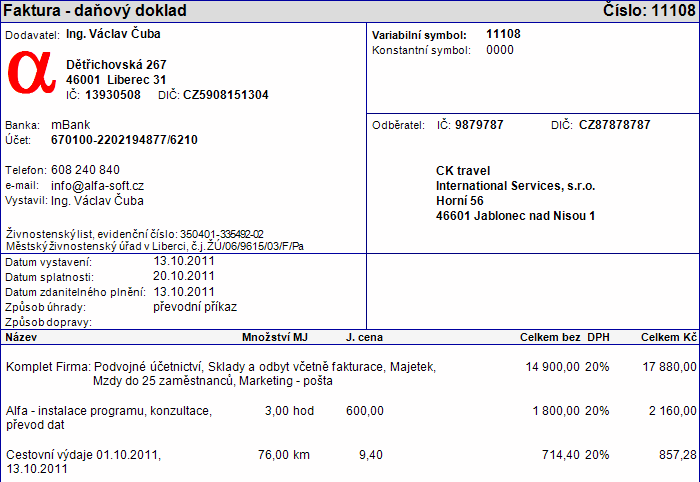Select account number '670100-2202194877/6210'
Screen dimensions: 700x482
[x=124, y=140]
